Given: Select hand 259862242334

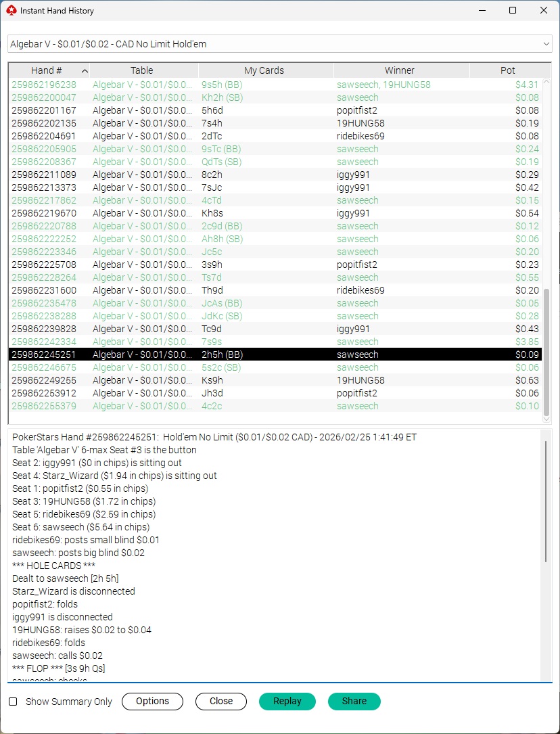Looking at the screenshot, I should click(x=275, y=342).
